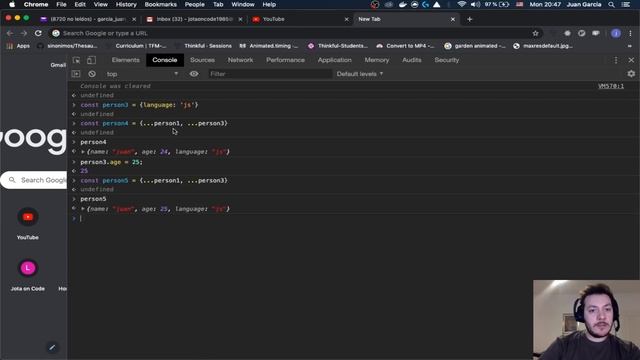Toggle the device toolbar icon
The image size is (640, 360).
click(91, 60)
